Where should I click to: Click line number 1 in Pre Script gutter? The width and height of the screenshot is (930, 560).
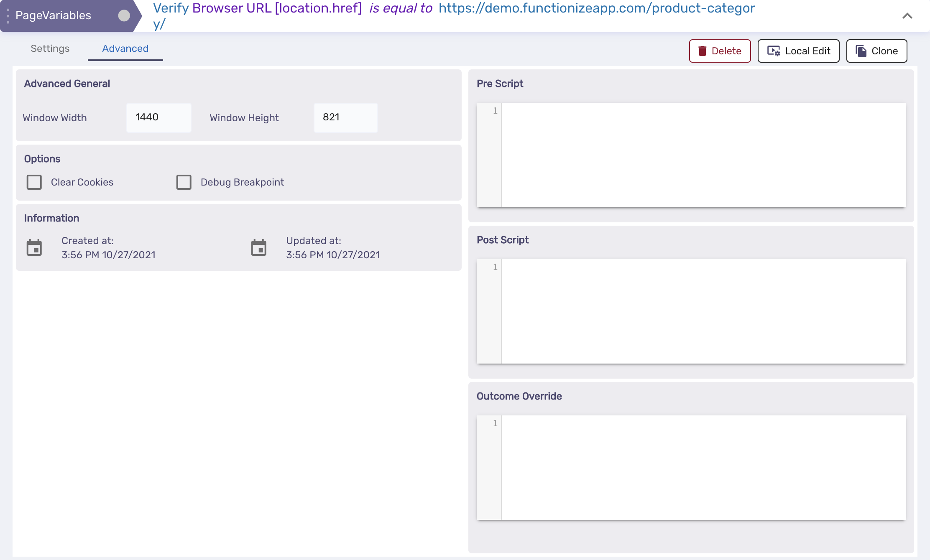[495, 111]
